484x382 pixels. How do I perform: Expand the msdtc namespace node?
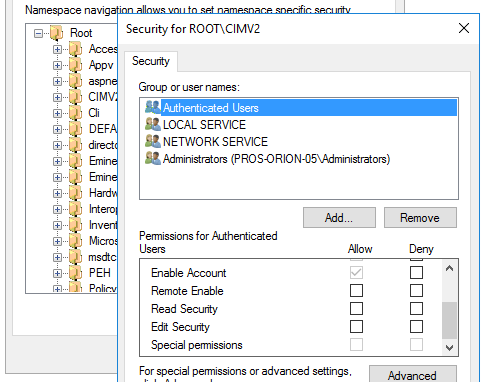tap(57, 257)
